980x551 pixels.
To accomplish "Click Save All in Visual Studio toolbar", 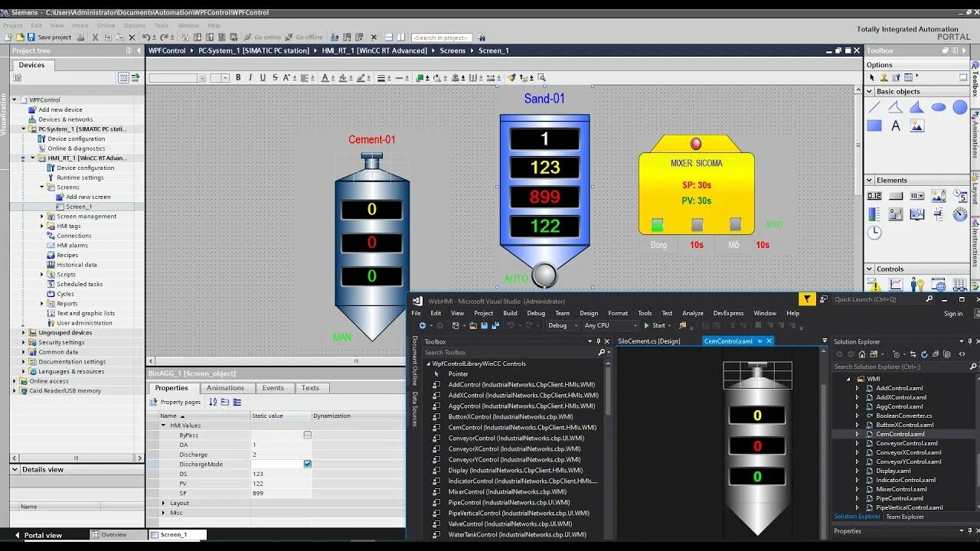I will coord(495,325).
